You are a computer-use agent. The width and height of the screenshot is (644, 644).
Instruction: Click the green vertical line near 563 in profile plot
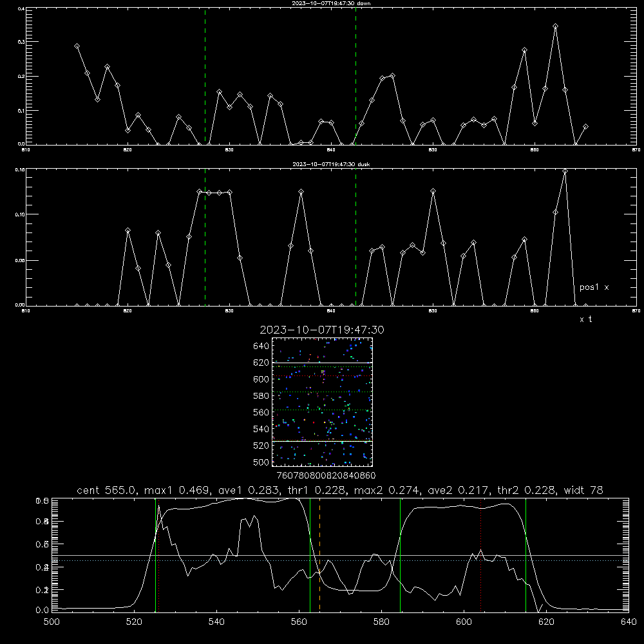click(x=310, y=554)
